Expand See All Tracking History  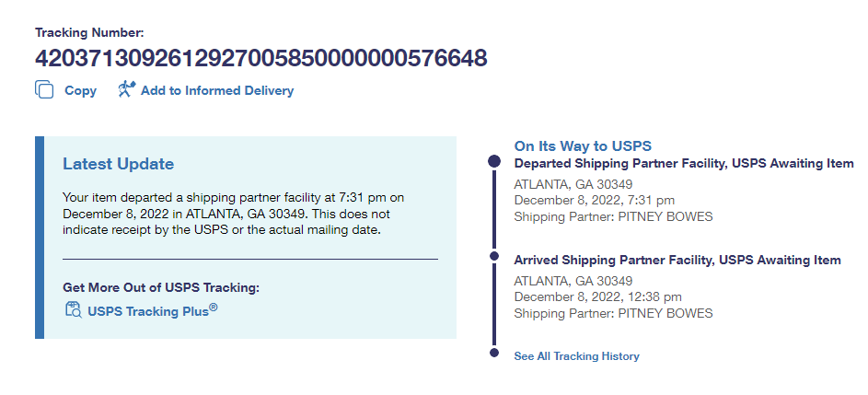click(576, 355)
